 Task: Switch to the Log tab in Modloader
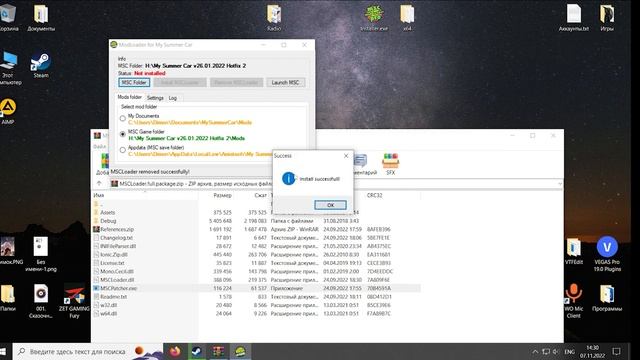[173, 98]
